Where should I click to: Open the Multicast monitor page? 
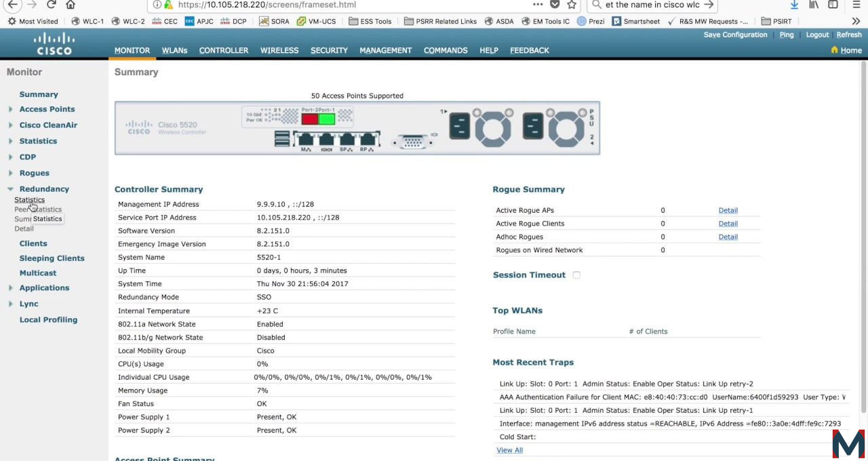(38, 273)
